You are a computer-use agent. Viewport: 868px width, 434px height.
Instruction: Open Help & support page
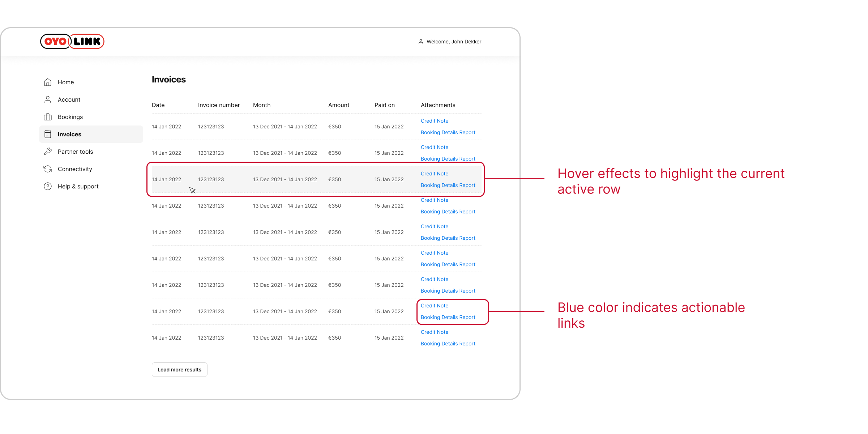pos(78,186)
